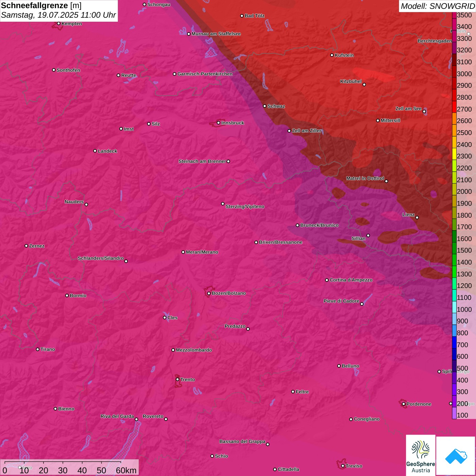Click the Meran/Merano map label
This screenshot has height=476, width=476.
click(x=202, y=252)
